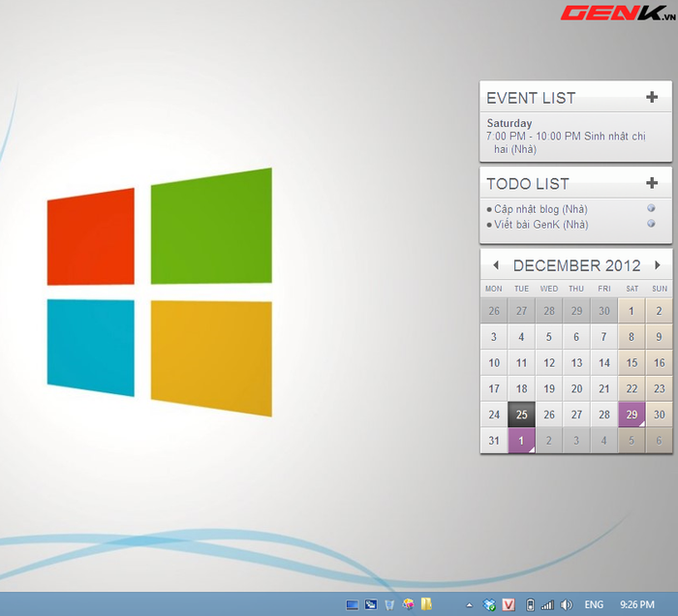This screenshot has height=616, width=678.
Task: Open network signal tray icon
Action: point(547,604)
